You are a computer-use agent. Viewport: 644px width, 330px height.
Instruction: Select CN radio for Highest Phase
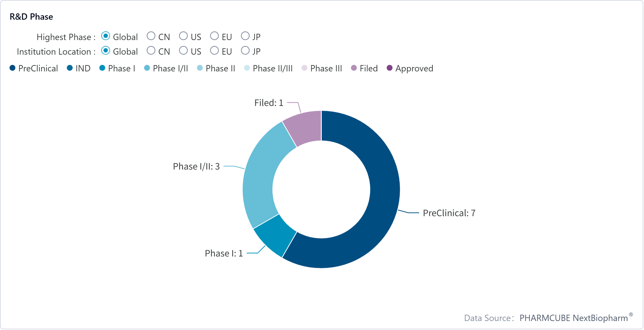(x=151, y=36)
